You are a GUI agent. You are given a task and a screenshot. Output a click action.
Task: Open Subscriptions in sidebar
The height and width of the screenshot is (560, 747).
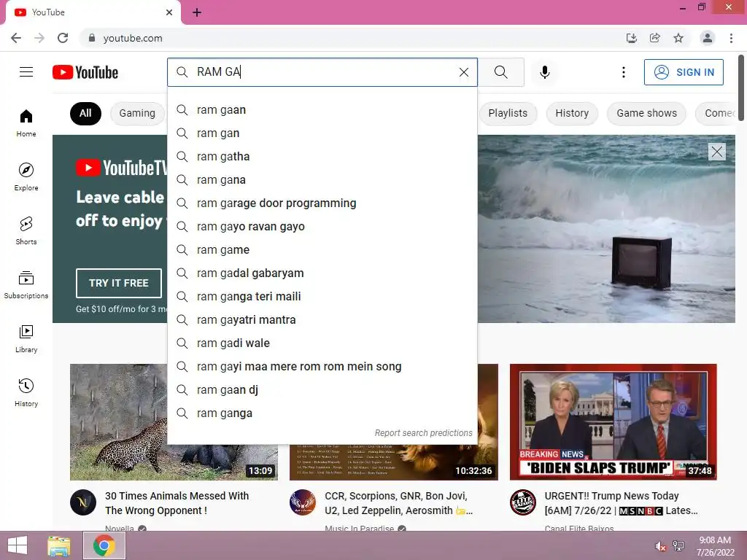coord(26,284)
